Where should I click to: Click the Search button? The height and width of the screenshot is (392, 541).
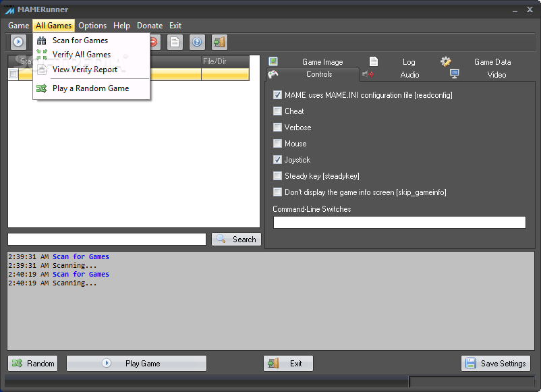click(236, 239)
